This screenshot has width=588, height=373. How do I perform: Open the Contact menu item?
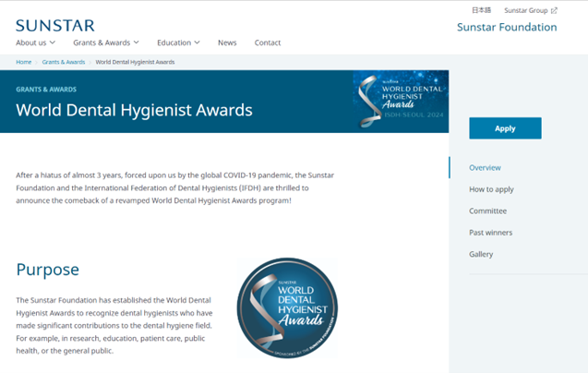pos(268,42)
